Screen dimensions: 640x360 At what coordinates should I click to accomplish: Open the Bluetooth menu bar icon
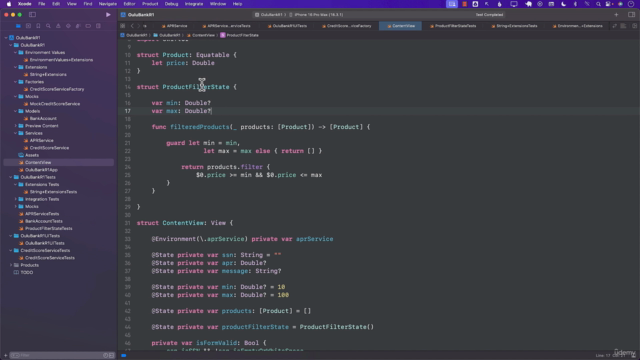pyautogui.click(x=576, y=4)
